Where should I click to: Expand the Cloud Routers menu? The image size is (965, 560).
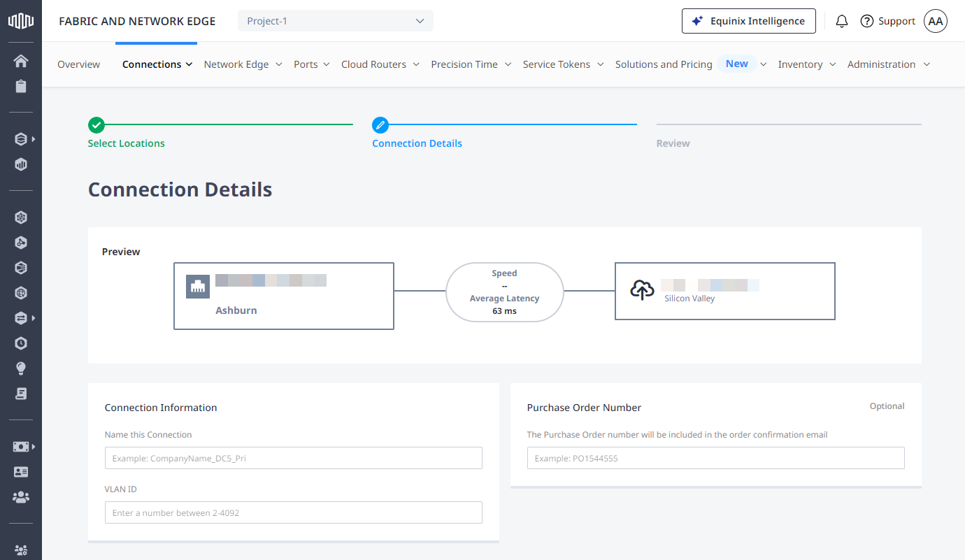pyautogui.click(x=380, y=64)
